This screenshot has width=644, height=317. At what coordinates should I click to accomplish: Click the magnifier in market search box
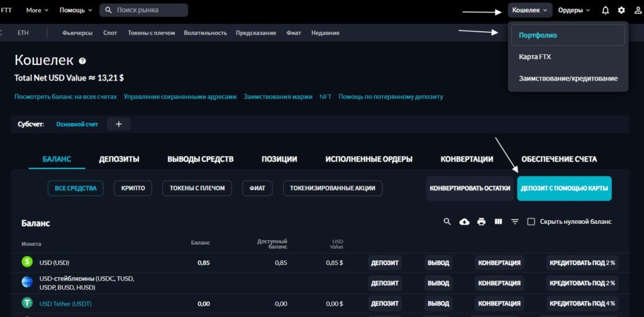(108, 10)
